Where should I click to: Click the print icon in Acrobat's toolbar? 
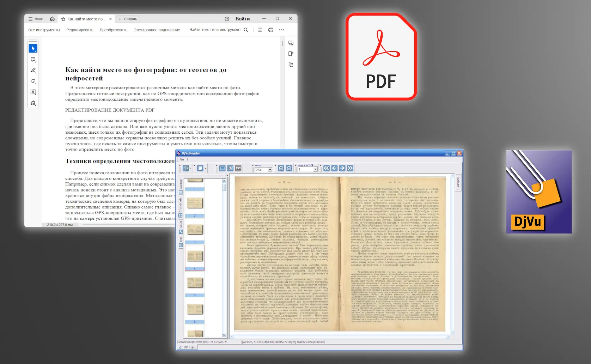pos(270,30)
